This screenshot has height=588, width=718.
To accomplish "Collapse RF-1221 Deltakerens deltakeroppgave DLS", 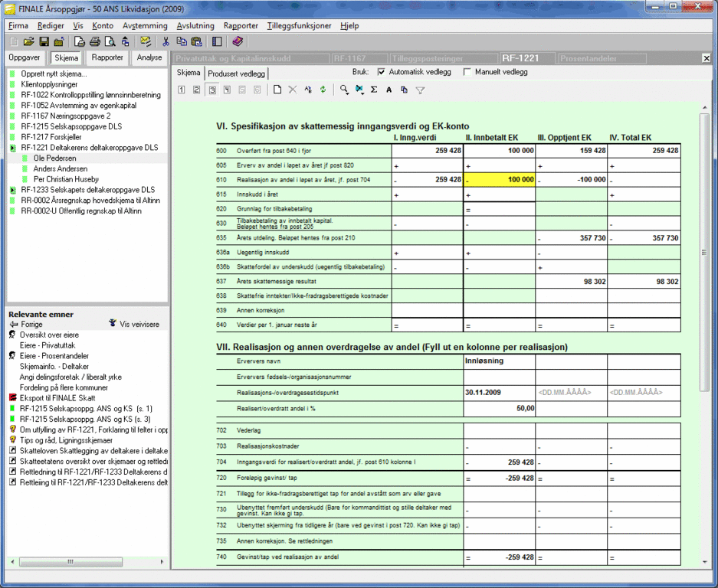I will 12,148.
